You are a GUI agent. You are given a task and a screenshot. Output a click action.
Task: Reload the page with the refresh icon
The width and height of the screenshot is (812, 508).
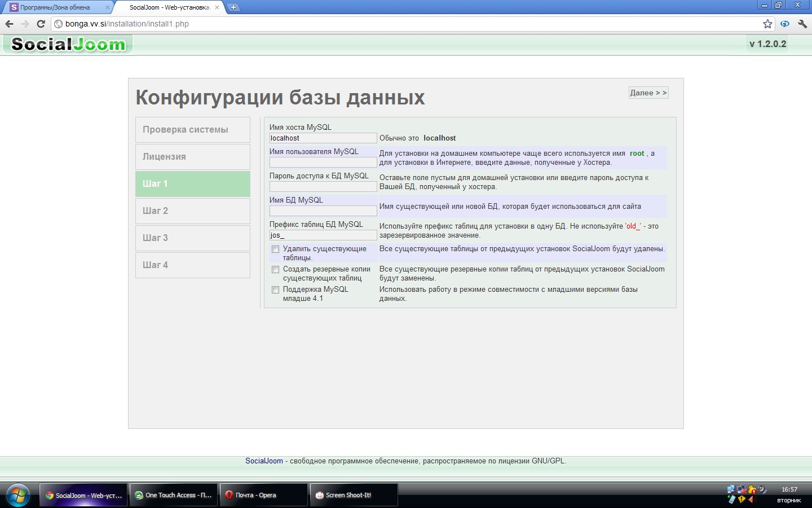coord(41,24)
